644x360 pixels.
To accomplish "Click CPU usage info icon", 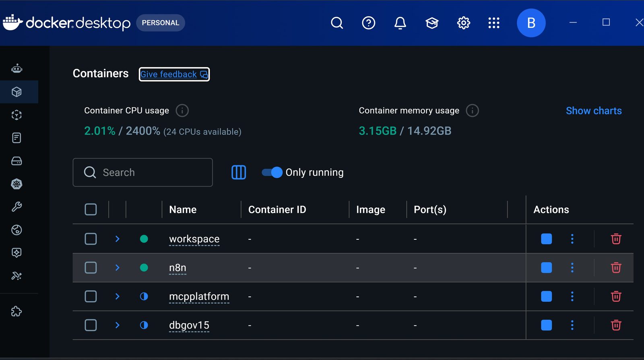I will coord(182,110).
